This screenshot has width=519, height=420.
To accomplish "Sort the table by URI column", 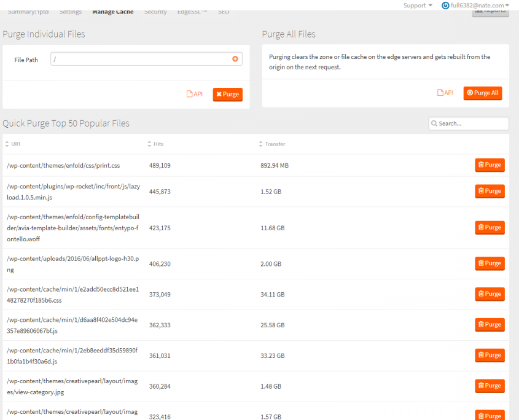I will (x=16, y=144).
